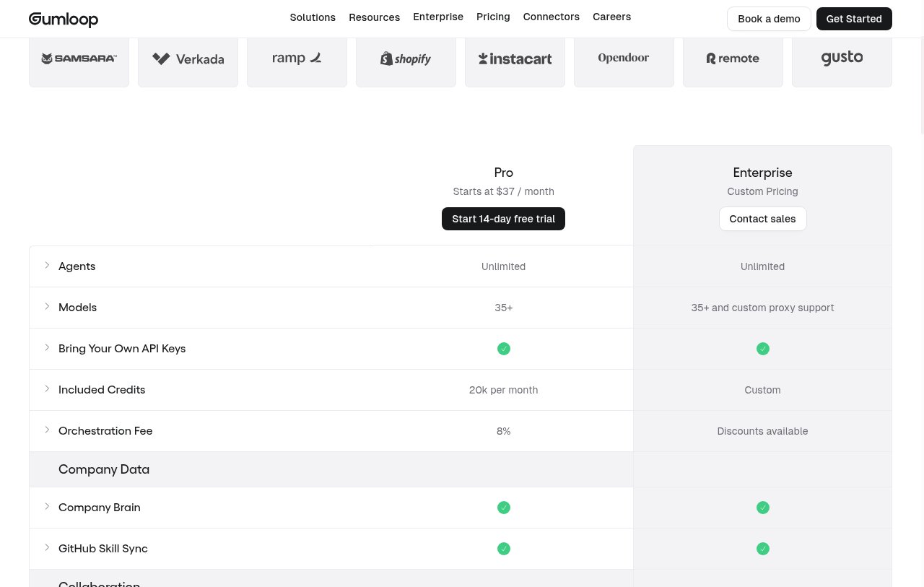This screenshot has width=924, height=587.
Task: Expand the Bring Your Own API Keys row
Action: (x=47, y=348)
